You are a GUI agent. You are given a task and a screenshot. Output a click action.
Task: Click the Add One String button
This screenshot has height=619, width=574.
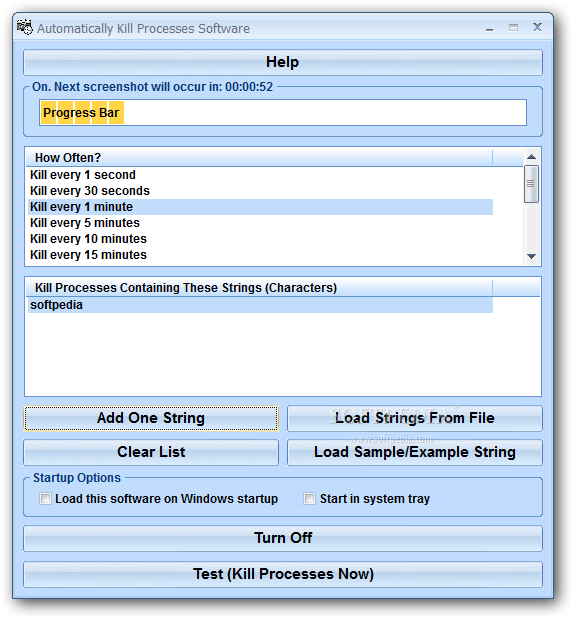[x=151, y=418]
